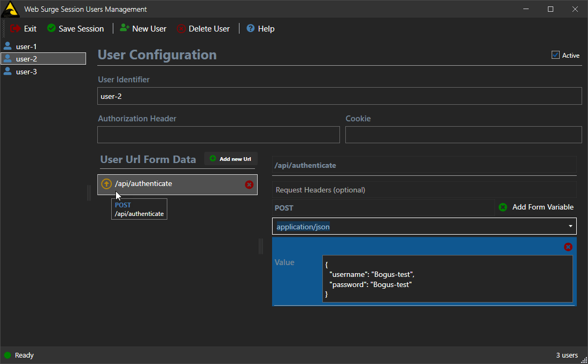Image resolution: width=588 pixels, height=364 pixels.
Task: Click the red Delete User icon
Action: click(182, 29)
